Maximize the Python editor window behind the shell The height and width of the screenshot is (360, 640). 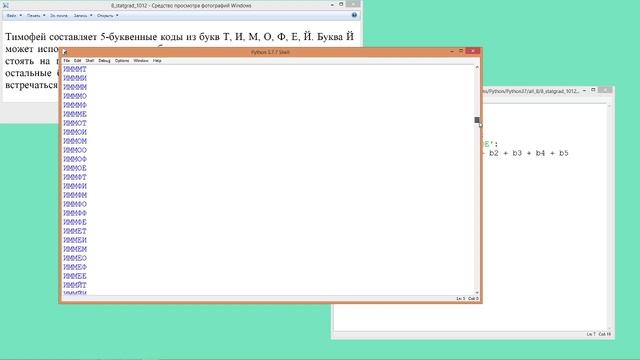[x=593, y=90]
